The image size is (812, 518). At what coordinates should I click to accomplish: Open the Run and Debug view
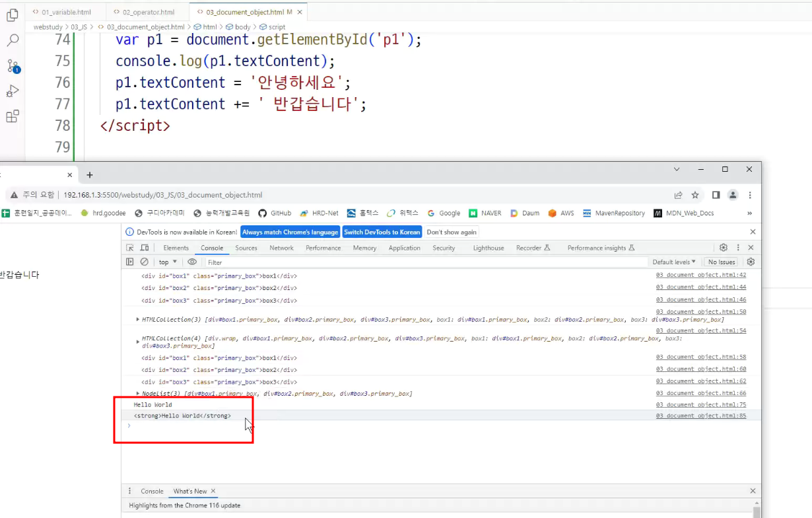13,91
